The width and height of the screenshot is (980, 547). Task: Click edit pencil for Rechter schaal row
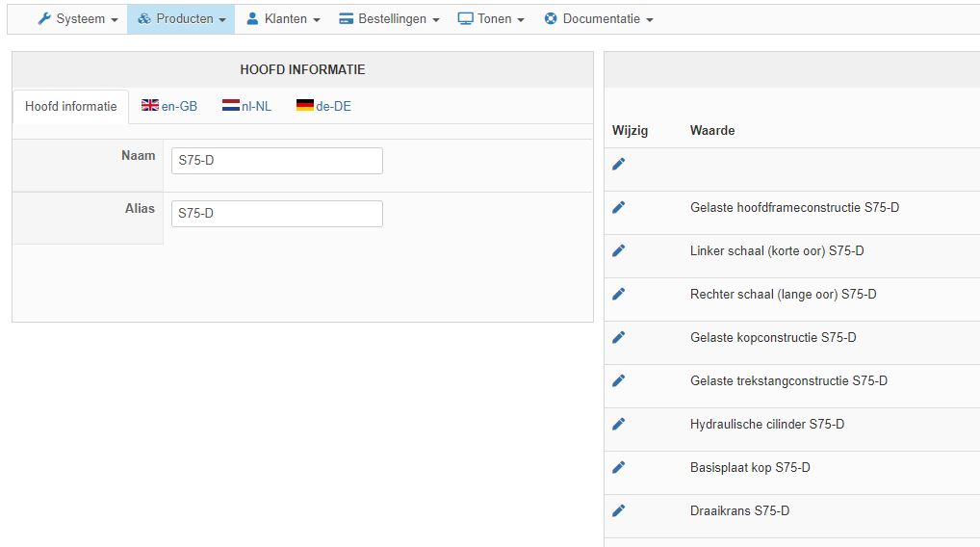pos(618,294)
